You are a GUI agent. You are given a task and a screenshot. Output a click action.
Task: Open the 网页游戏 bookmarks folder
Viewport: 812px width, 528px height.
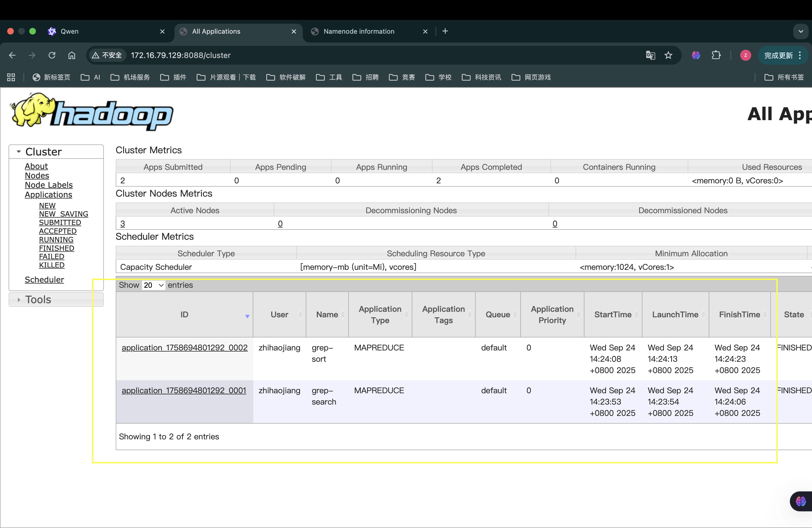coord(531,77)
